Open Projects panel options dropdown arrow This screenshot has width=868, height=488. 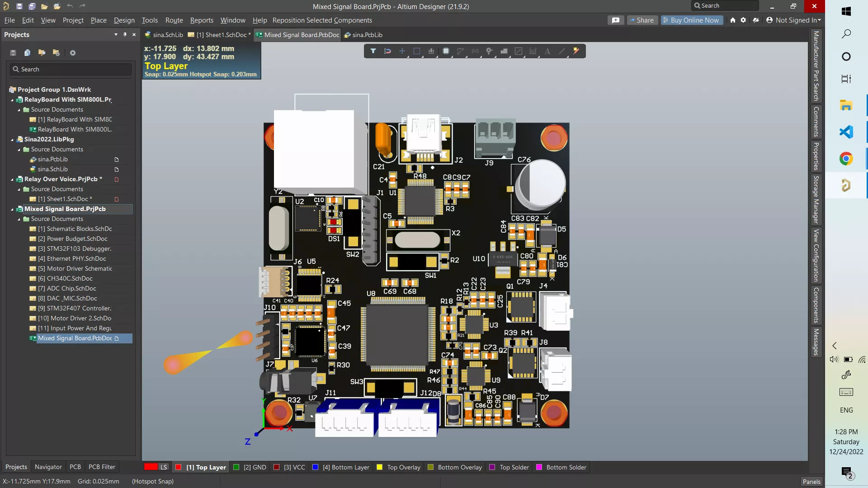pos(116,35)
